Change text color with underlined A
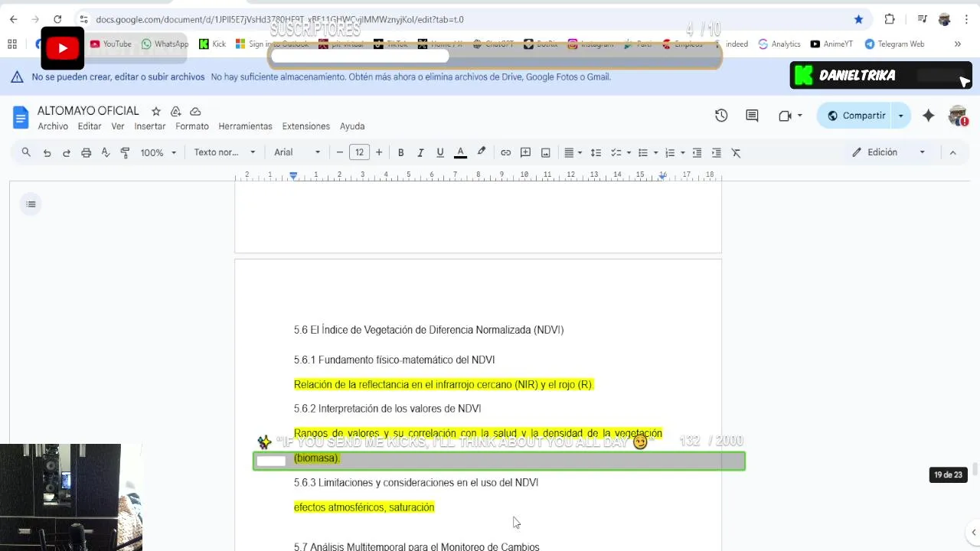The width and height of the screenshot is (980, 551). point(460,152)
